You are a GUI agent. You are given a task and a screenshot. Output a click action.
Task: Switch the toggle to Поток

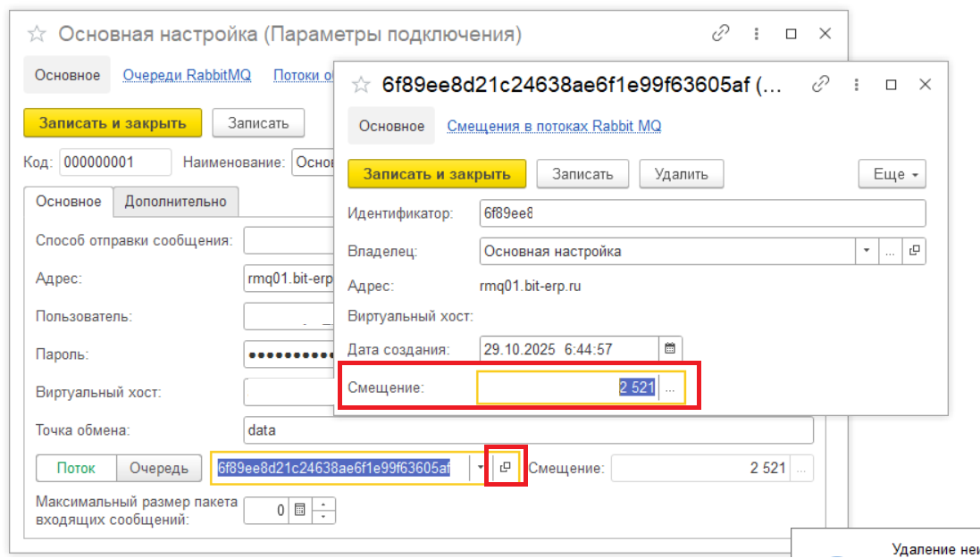coord(76,467)
